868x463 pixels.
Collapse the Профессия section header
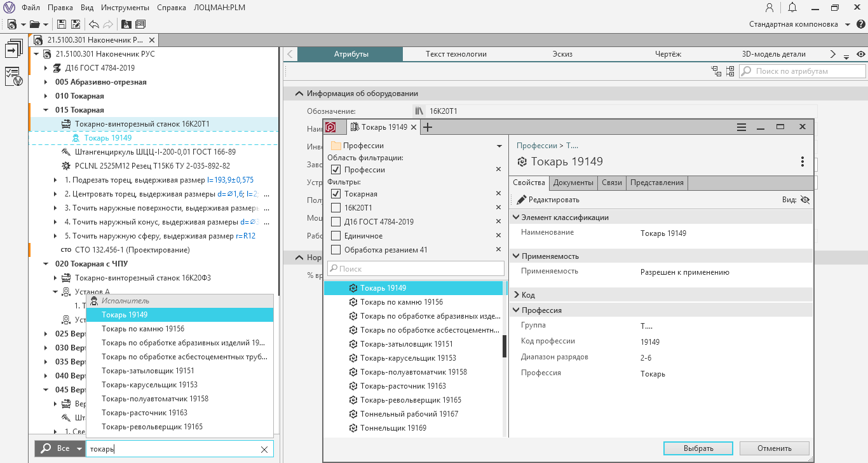(x=516, y=310)
